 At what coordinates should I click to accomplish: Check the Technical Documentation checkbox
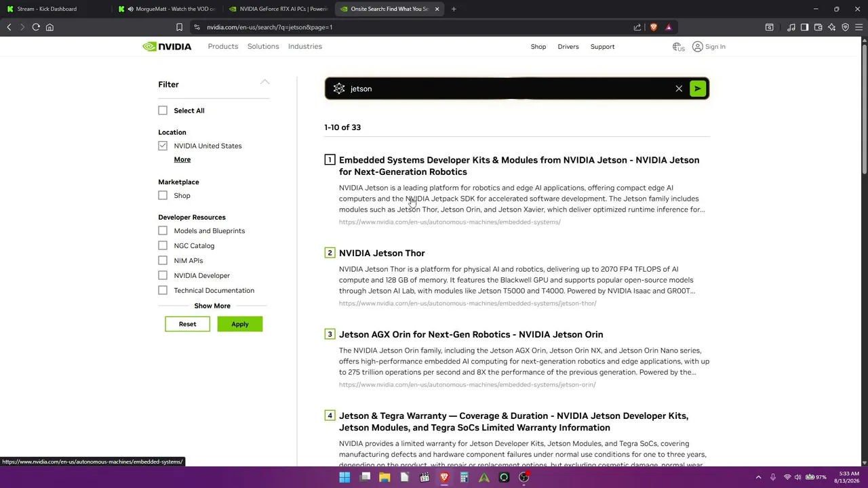coord(163,290)
